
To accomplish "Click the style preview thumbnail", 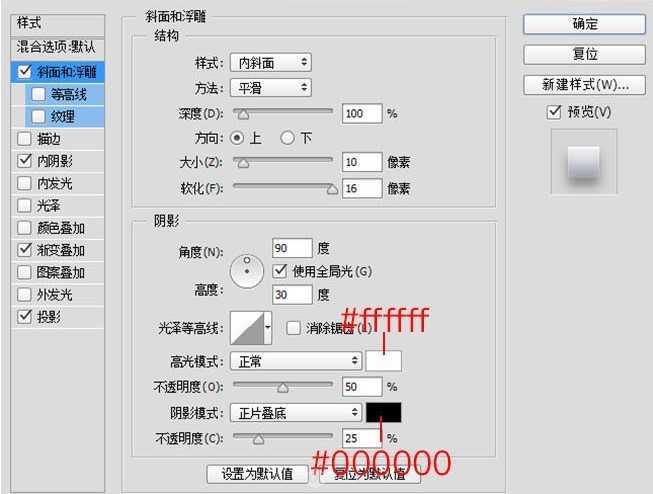I will point(582,163).
